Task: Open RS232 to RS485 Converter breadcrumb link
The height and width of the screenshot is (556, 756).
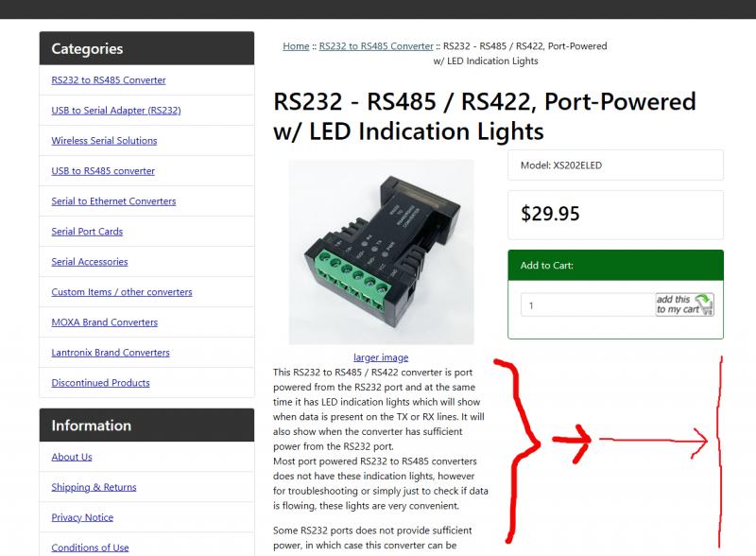Action: (376, 46)
